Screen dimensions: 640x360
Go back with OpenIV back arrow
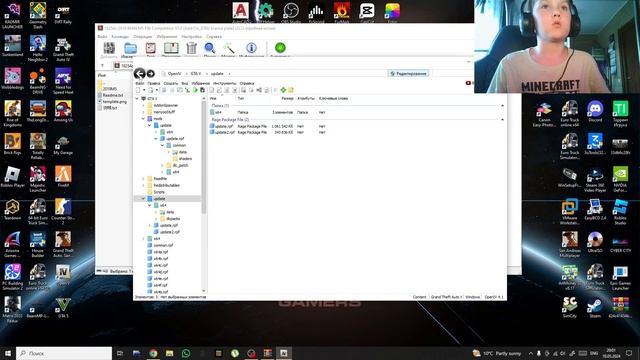tap(140, 73)
